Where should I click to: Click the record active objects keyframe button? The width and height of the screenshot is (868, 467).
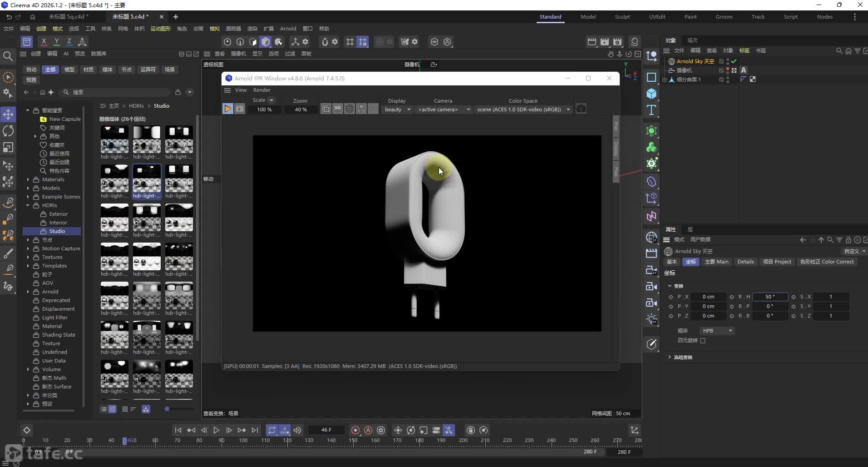pos(355,430)
